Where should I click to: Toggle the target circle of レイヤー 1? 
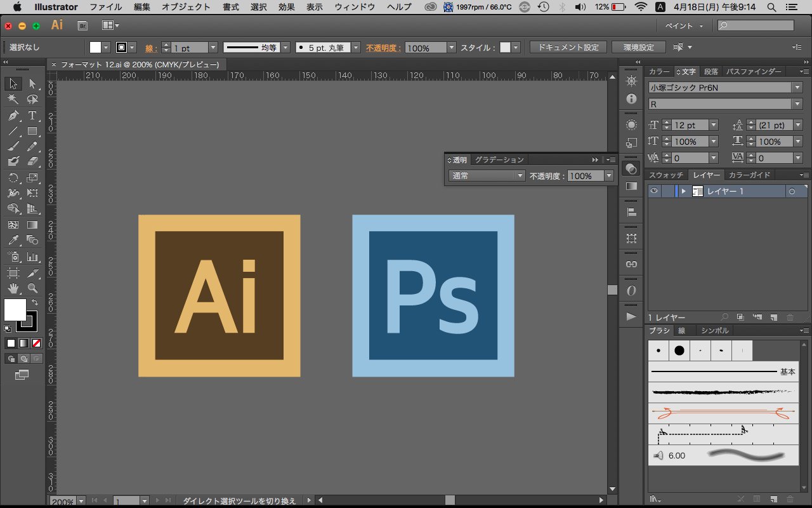792,191
